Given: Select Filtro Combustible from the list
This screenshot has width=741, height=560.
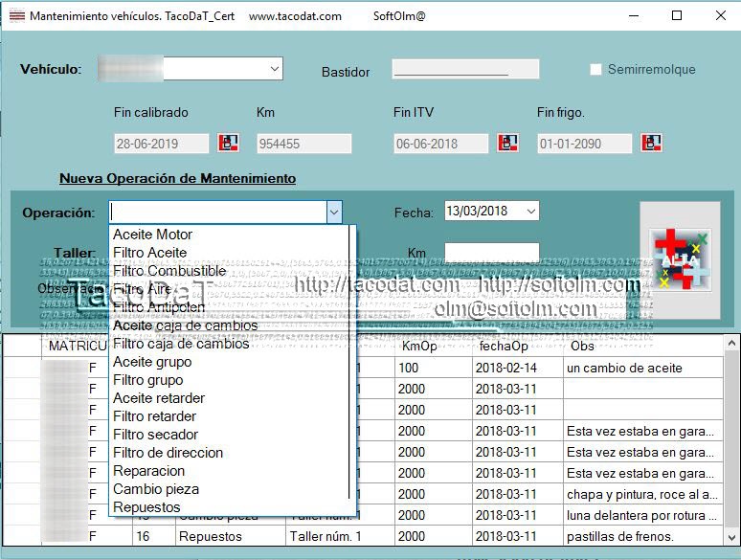Looking at the screenshot, I should pos(169,271).
